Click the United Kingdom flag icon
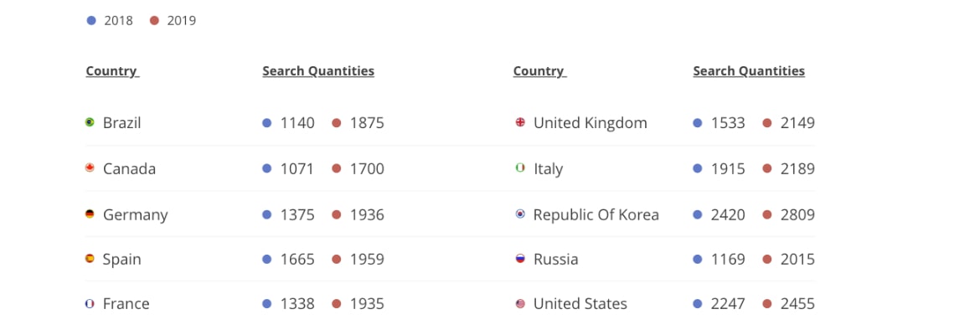Image resolution: width=980 pixels, height=330 pixels. click(520, 122)
